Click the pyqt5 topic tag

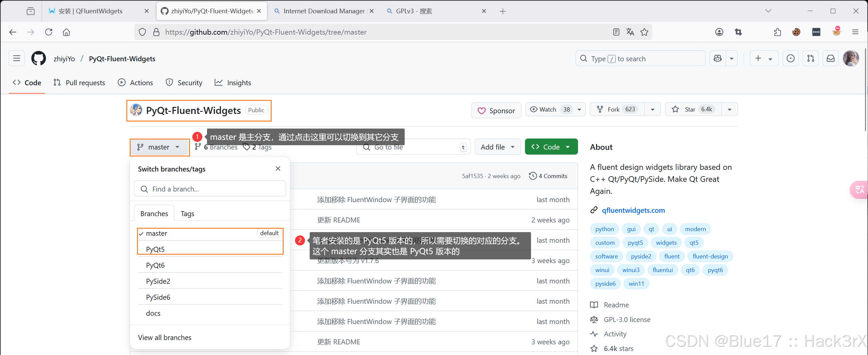[x=635, y=243]
